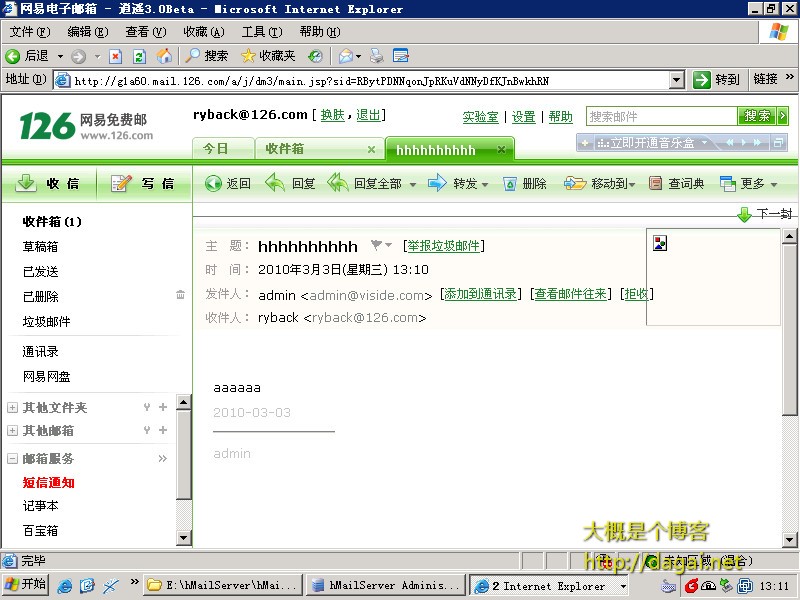This screenshot has width=800, height=600.
Task: Click the 收信 receive mail icon
Action: coord(27,183)
